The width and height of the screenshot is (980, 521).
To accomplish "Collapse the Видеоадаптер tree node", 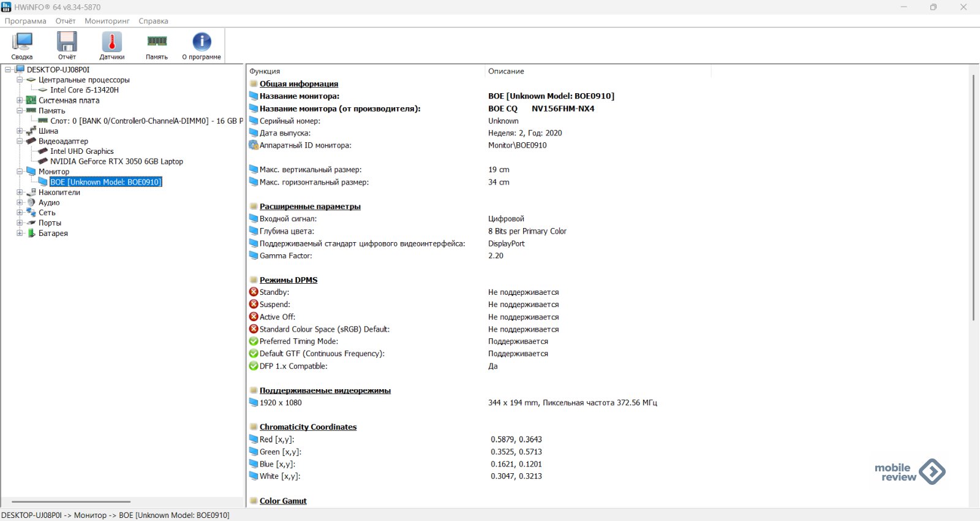I will 20,141.
